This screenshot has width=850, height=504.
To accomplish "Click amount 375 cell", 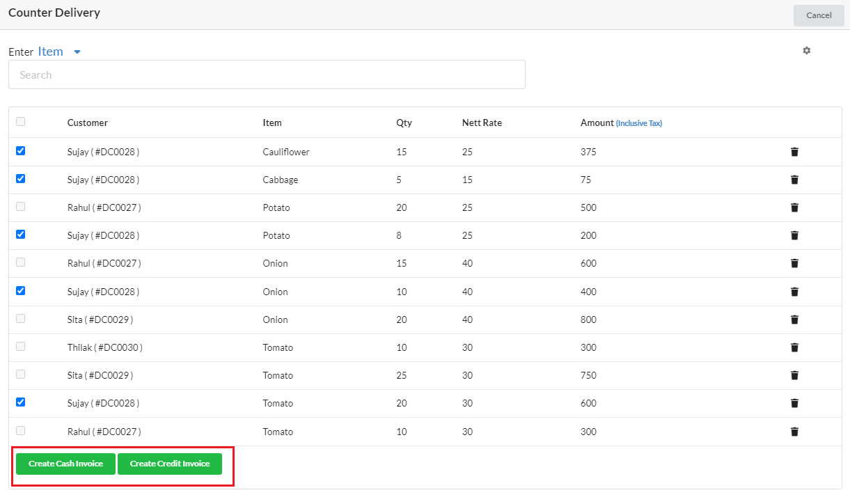I will tap(588, 152).
